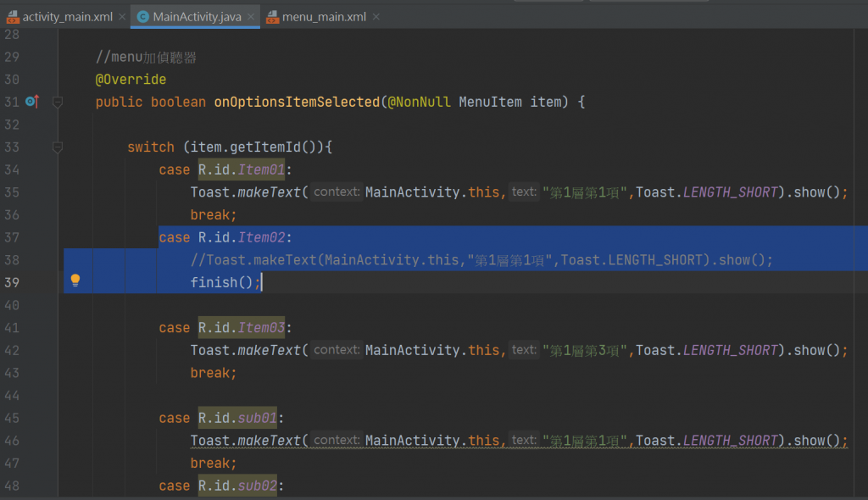Click R.id.sub02 in the case statement

click(x=237, y=486)
